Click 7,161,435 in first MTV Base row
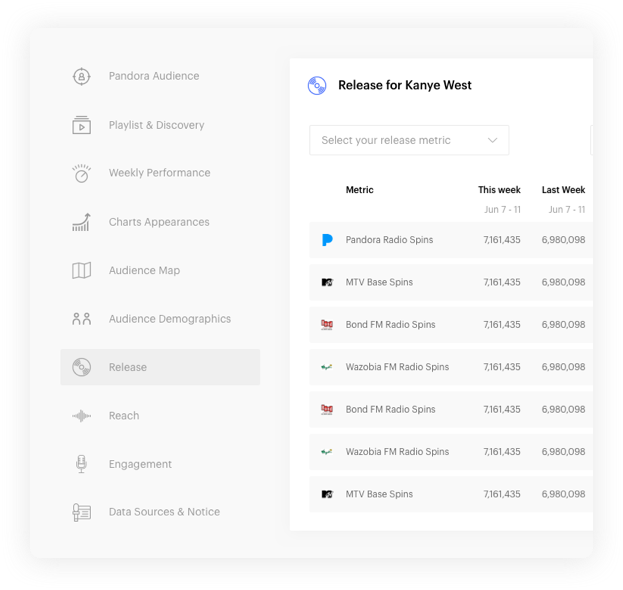623x590 pixels. (502, 282)
